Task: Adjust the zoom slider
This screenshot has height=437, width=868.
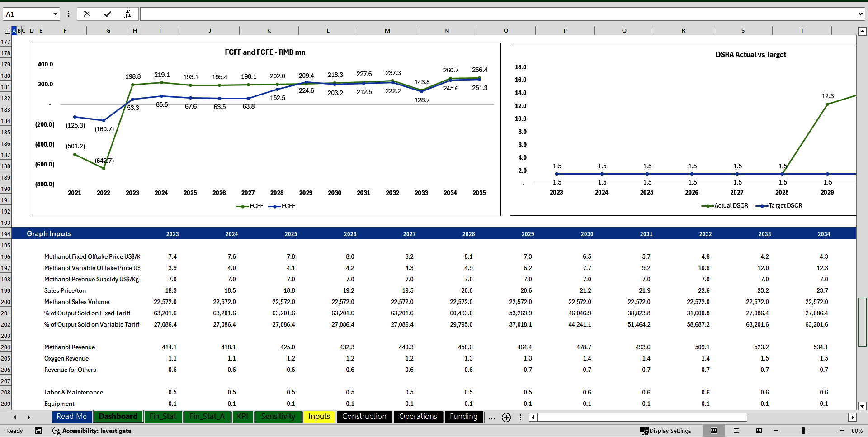Action: 804,431
